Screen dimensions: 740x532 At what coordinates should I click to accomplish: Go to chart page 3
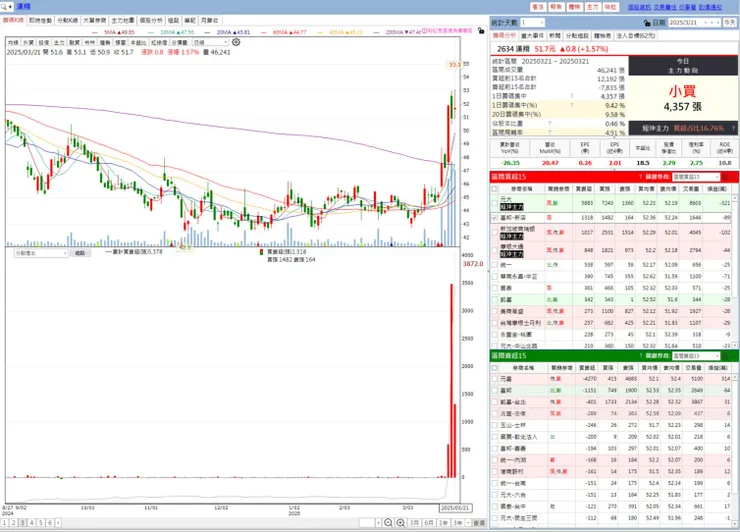click(x=23, y=523)
